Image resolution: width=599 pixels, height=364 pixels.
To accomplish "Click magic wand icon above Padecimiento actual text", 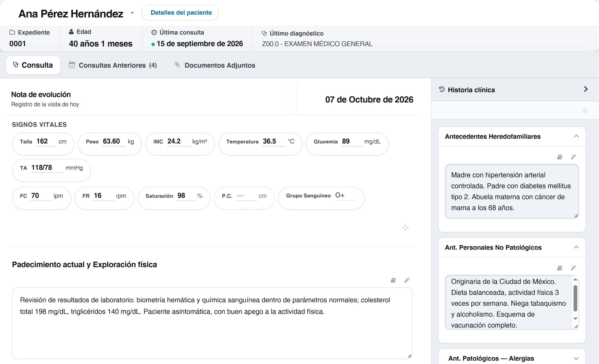I will click(407, 280).
